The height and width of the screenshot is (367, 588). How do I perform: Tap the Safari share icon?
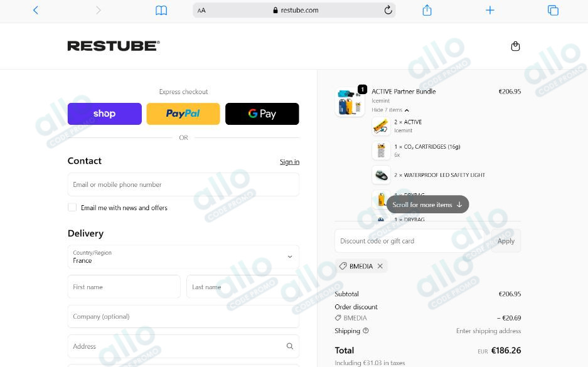tap(427, 10)
